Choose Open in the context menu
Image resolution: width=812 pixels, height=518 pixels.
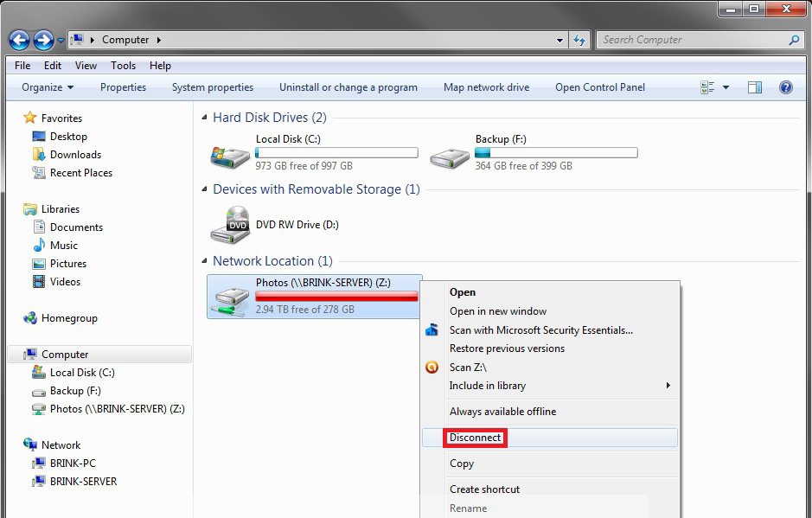pos(550,292)
